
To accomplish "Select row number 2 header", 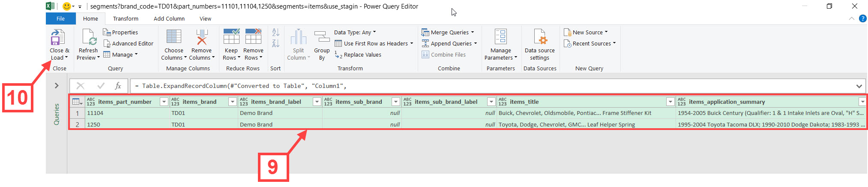I will 77,124.
